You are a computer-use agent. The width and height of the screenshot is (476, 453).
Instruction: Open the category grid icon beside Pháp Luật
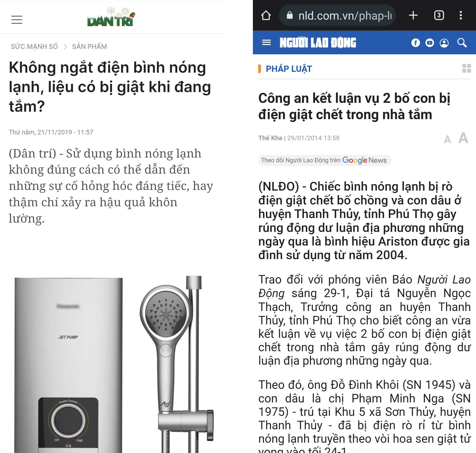(466, 68)
